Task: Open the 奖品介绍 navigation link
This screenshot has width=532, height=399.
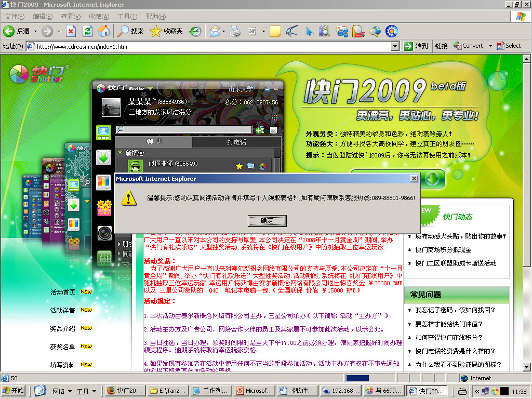Action: [63, 328]
